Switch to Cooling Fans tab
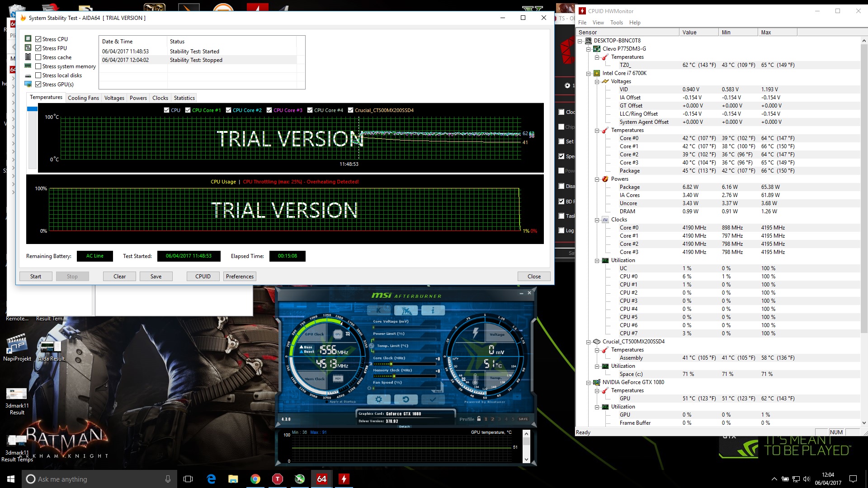 83,98
